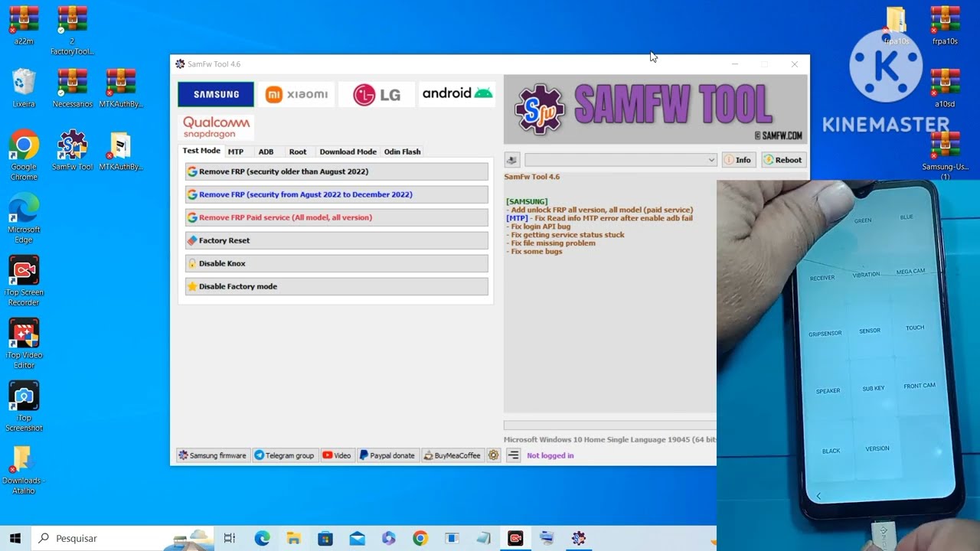Click the 'Fix some bugs' log line
980x551 pixels.
click(x=534, y=252)
